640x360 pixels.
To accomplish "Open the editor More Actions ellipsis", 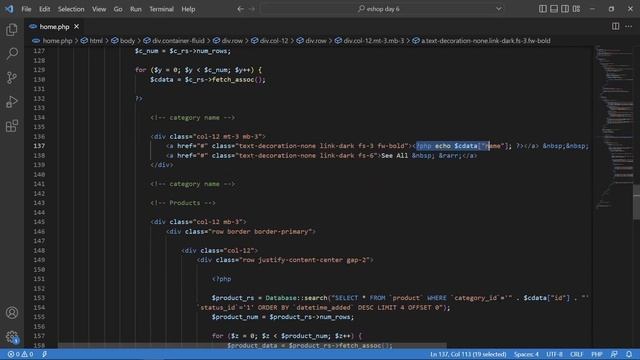I will (629, 26).
